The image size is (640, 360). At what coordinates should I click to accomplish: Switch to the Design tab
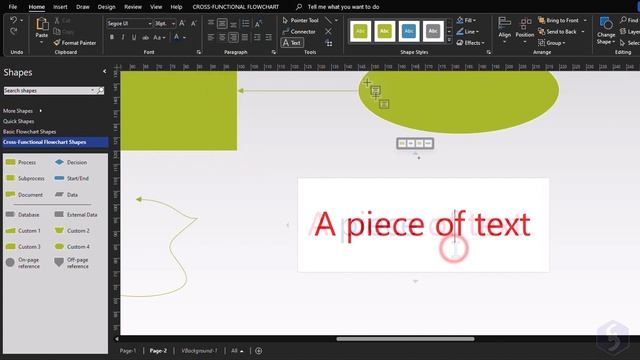point(107,7)
